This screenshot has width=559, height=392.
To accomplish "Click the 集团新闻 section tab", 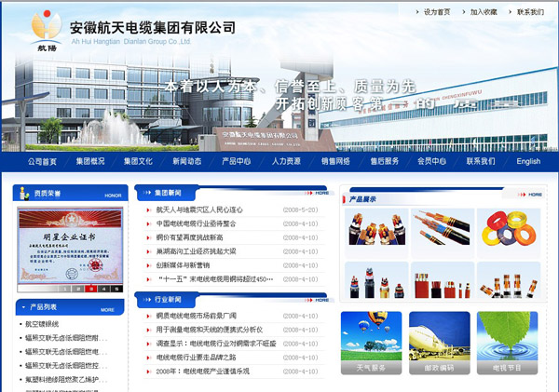I will coord(166,193).
